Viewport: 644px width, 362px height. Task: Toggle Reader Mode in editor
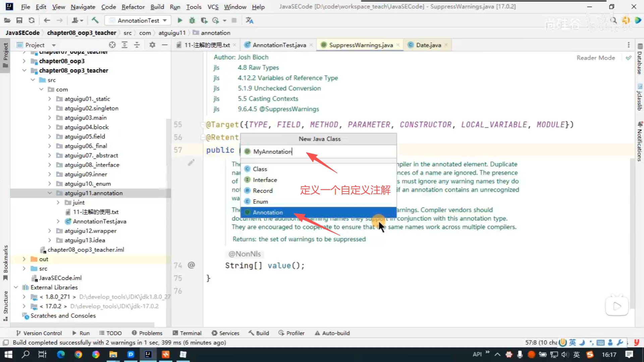[x=596, y=58]
